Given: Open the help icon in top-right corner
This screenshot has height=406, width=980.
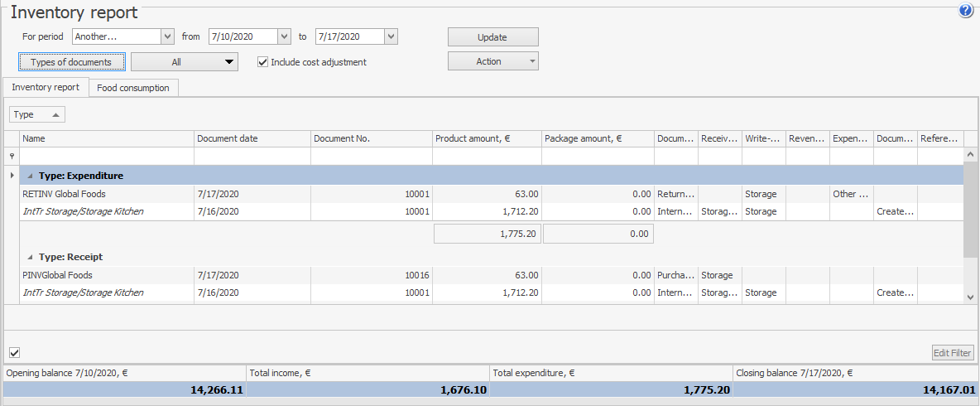Looking at the screenshot, I should point(965,11).
